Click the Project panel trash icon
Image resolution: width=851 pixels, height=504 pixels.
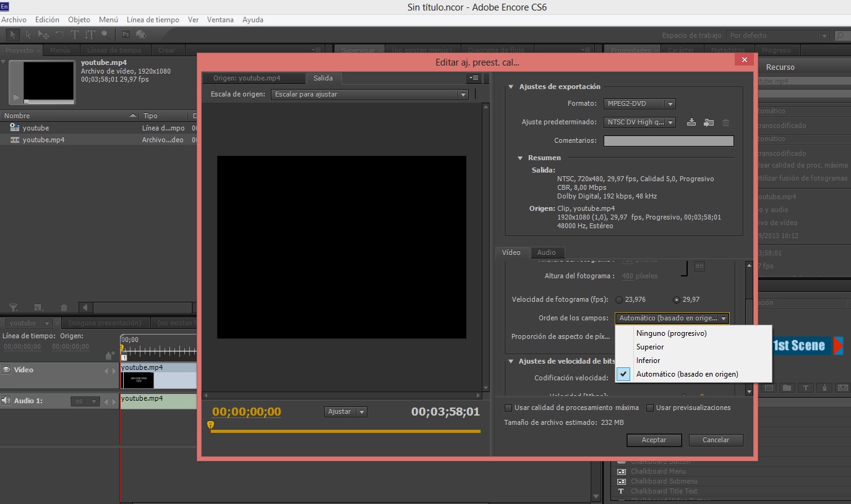[64, 307]
